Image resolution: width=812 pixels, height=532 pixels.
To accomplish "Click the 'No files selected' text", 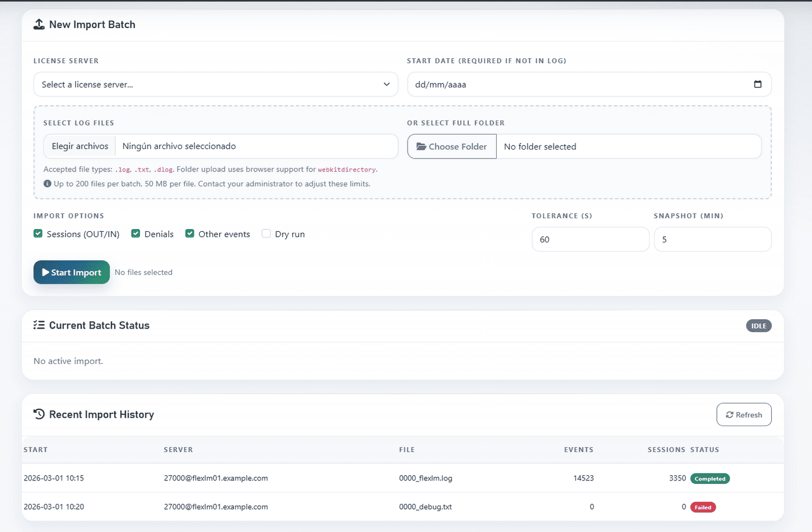I will [x=143, y=272].
